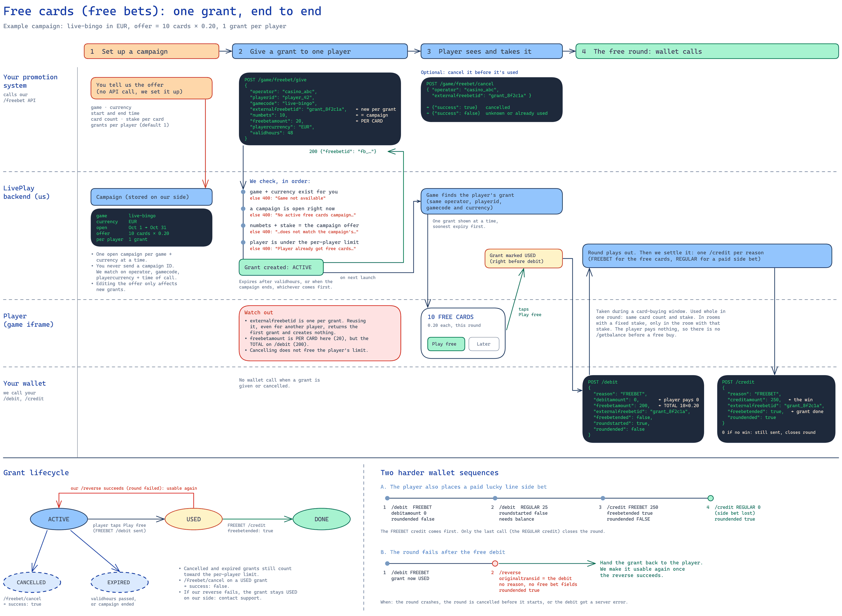842x616 pixels.
Task: Select the ACTIVE state ellipse
Action: [x=59, y=519]
